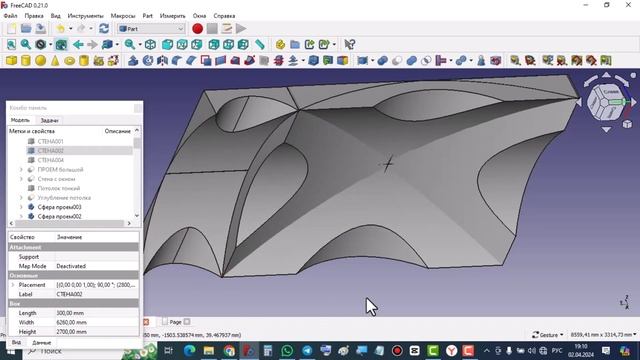The width and height of the screenshot is (640, 360).
Task: Select СТЕНА001 in the model tree
Action: [x=50, y=141]
